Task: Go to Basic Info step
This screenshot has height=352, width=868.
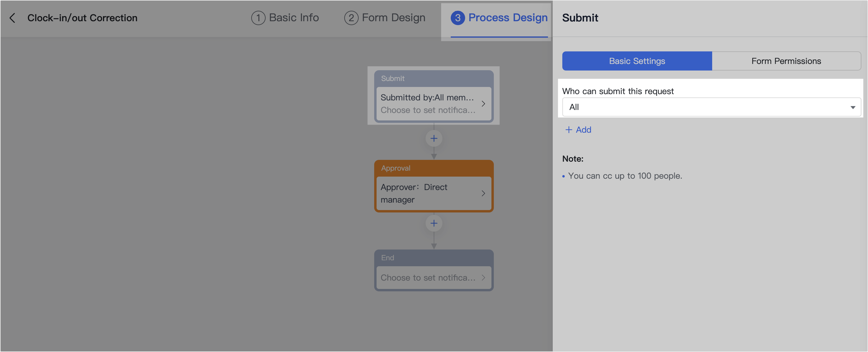Action: [x=293, y=18]
